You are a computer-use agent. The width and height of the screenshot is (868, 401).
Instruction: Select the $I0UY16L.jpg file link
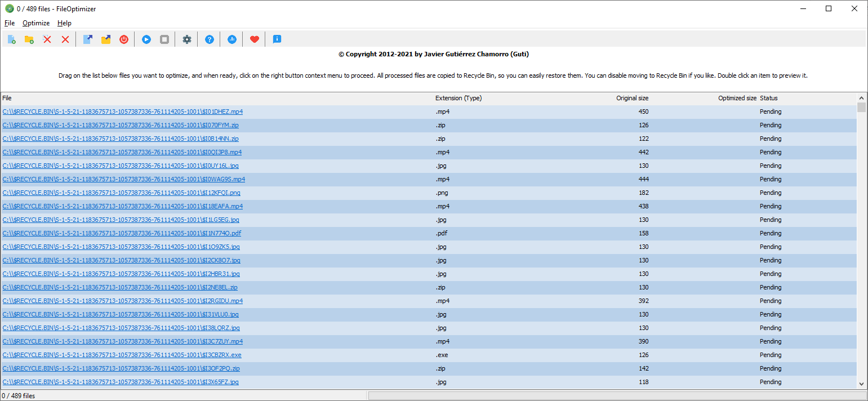pyautogui.click(x=121, y=166)
